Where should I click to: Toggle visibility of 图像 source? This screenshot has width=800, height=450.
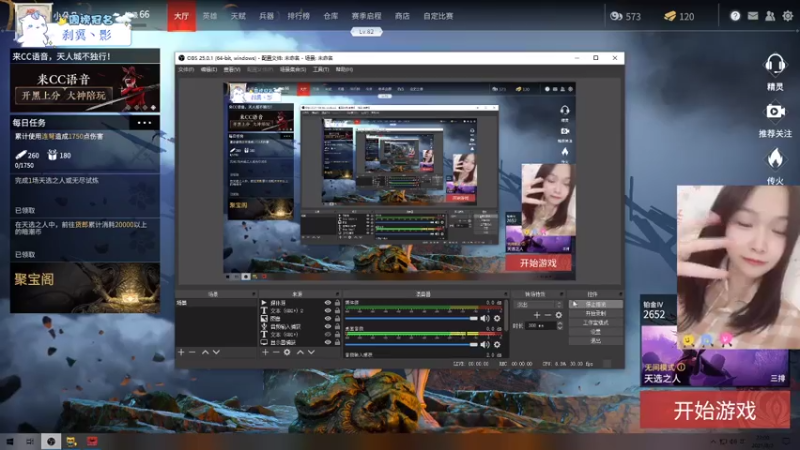click(x=328, y=318)
